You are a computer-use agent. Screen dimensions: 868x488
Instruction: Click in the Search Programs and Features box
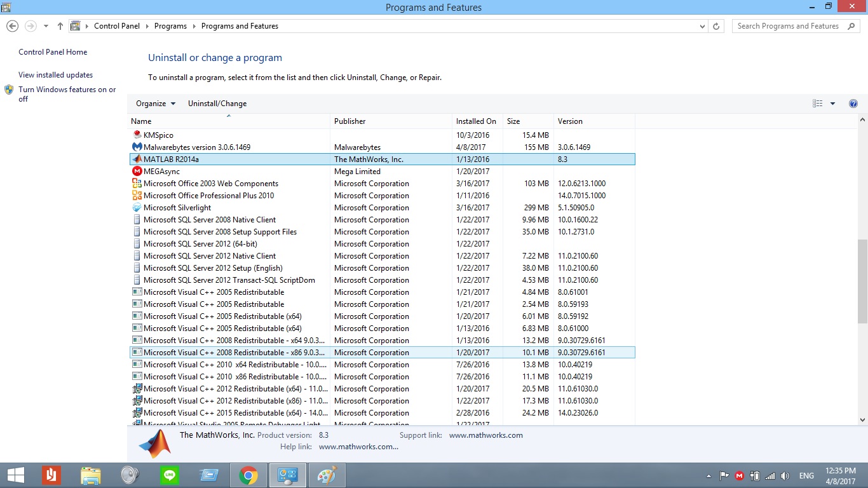click(788, 26)
